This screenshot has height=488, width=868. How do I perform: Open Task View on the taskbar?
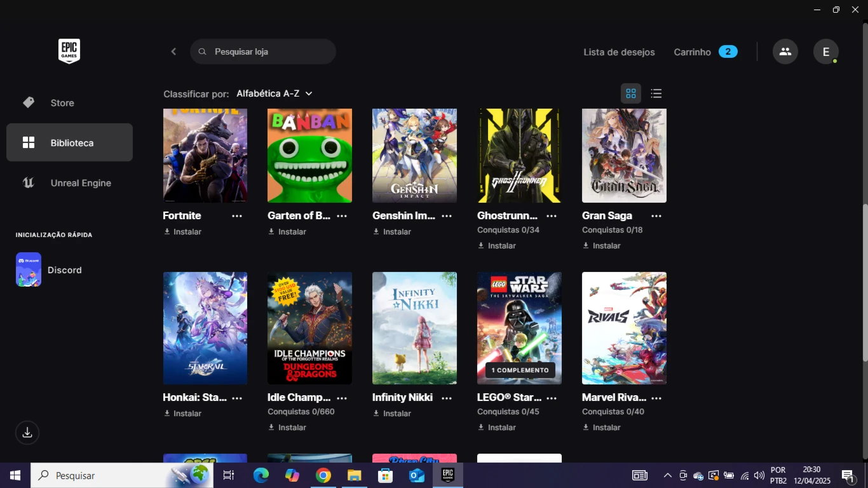coord(229,475)
